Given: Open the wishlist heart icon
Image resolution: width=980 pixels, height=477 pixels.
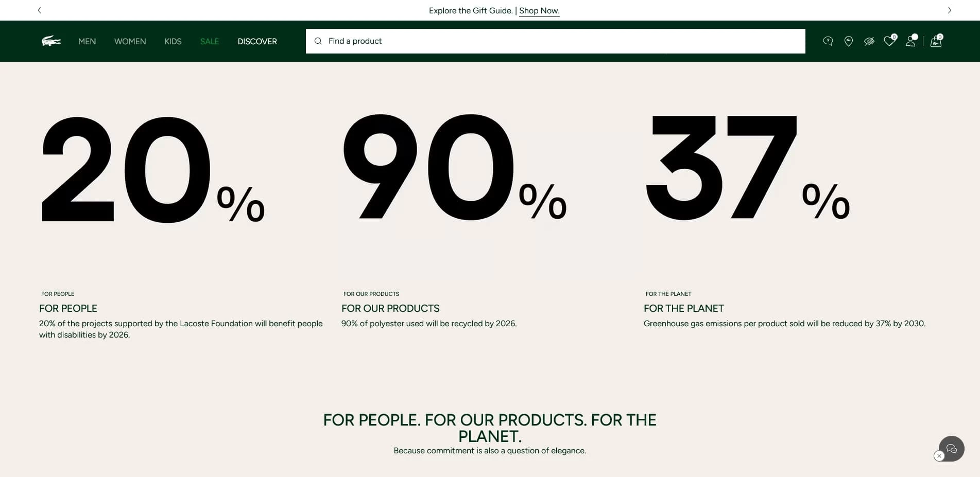Looking at the screenshot, I should (x=889, y=41).
